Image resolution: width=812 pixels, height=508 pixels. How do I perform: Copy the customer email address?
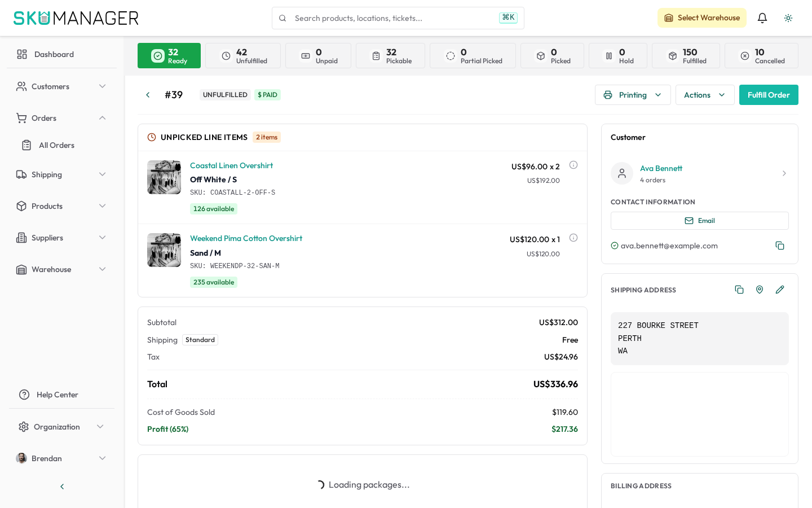[x=780, y=246]
